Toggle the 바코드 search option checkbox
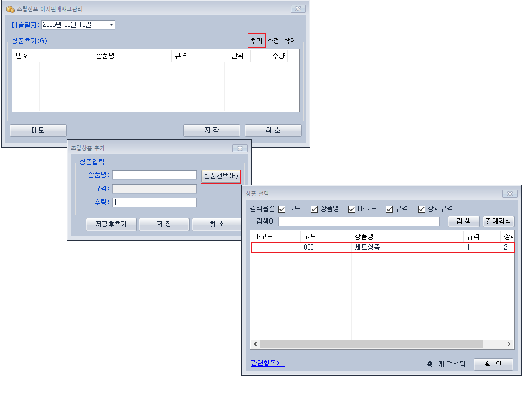This screenshot has height=393, width=532. (x=352, y=209)
